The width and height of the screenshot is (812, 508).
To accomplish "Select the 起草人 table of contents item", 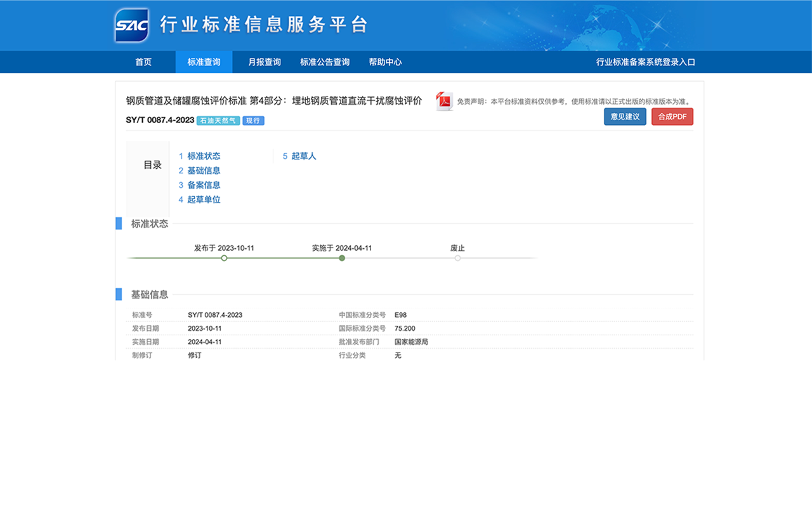I will point(303,156).
